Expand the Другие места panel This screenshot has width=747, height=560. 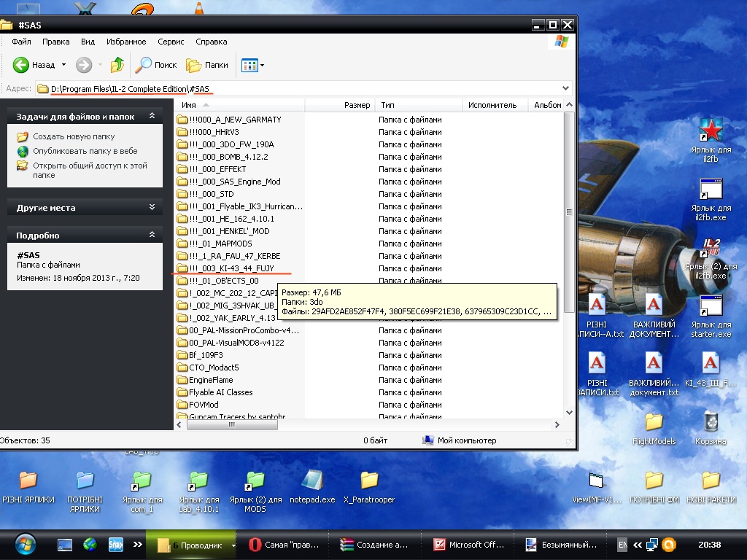152,207
